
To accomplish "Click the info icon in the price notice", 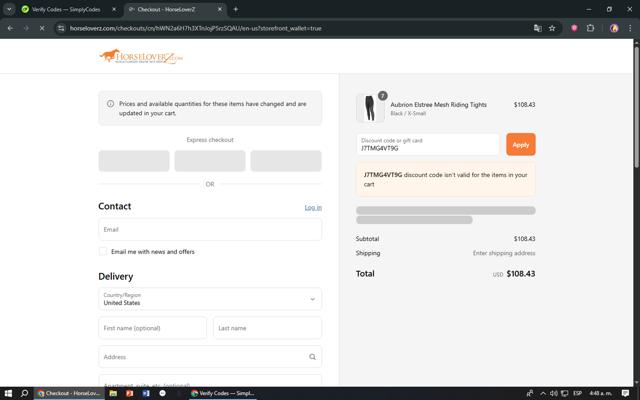I will pyautogui.click(x=110, y=104).
